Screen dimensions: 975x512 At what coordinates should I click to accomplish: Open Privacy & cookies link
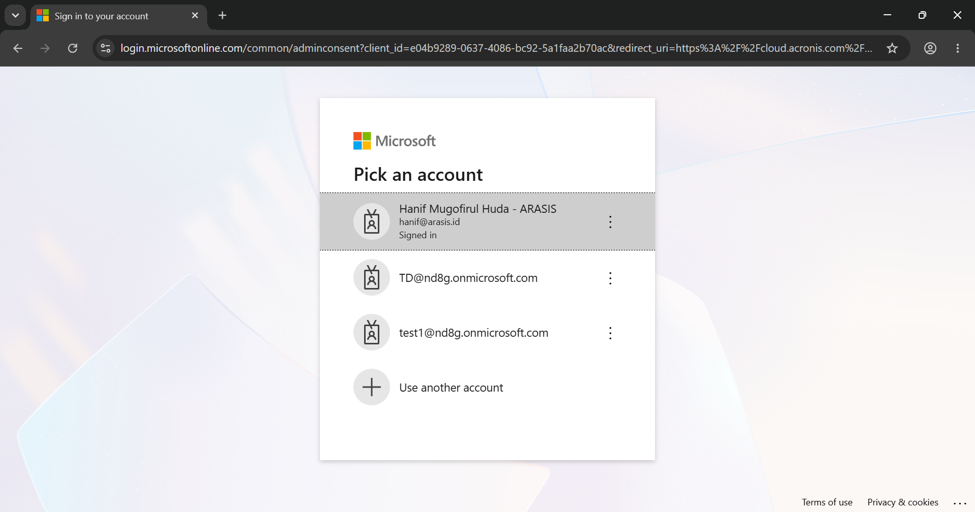(x=902, y=502)
